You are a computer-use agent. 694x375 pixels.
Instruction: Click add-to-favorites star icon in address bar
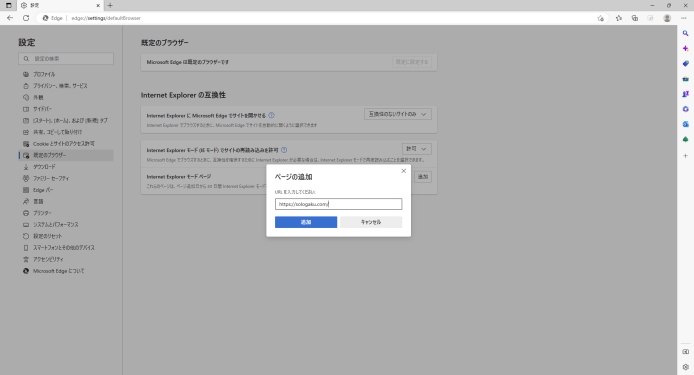(x=600, y=18)
